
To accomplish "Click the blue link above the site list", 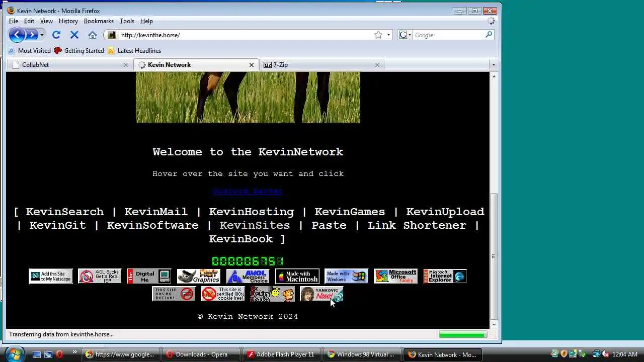I will pyautogui.click(x=248, y=191).
